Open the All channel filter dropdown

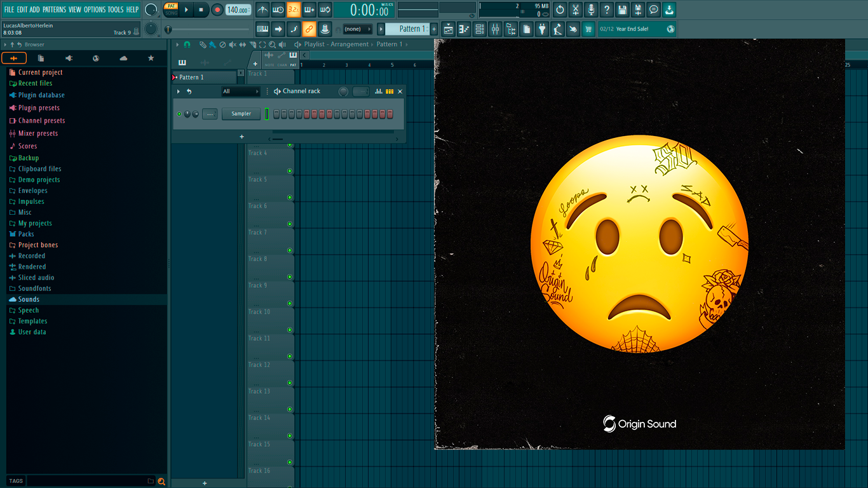coord(240,91)
